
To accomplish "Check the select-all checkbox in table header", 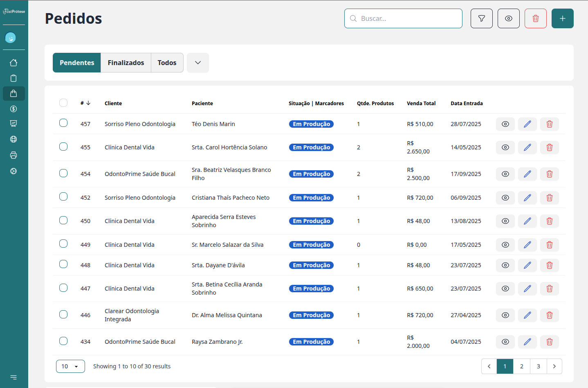I will (x=63, y=103).
